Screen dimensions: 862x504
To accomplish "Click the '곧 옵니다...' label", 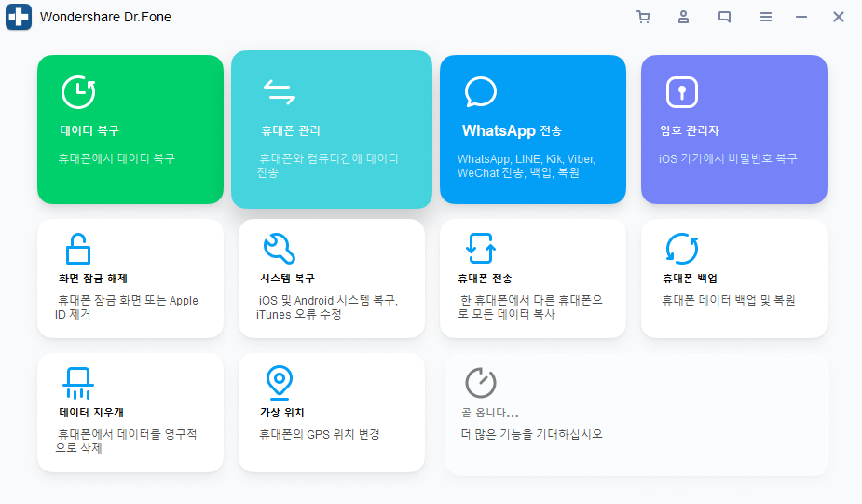I will pos(490,413).
